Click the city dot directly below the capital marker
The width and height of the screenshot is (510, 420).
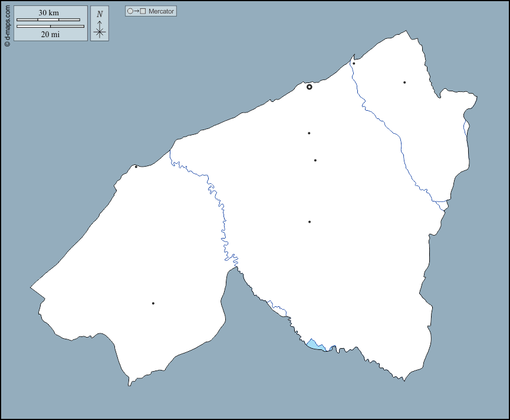click(x=309, y=133)
